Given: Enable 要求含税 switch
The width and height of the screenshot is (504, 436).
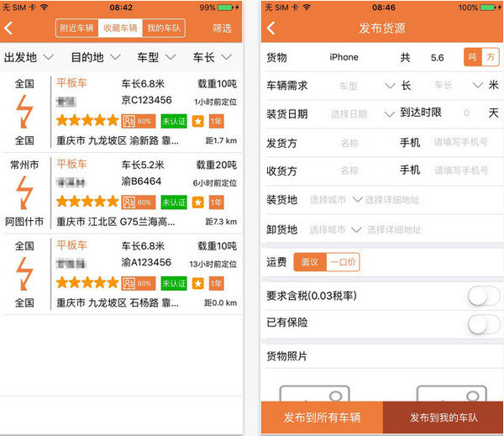Looking at the screenshot, I should pos(484,297).
